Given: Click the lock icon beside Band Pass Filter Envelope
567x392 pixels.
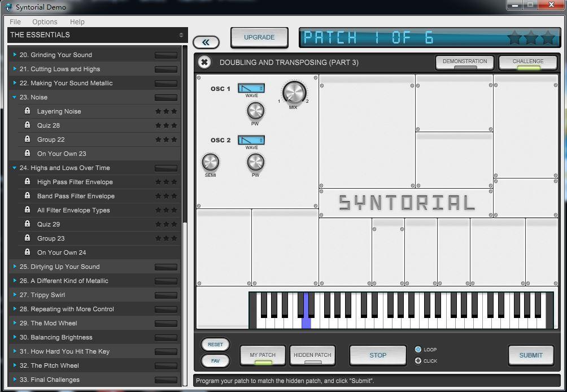Looking at the screenshot, I should point(27,195).
